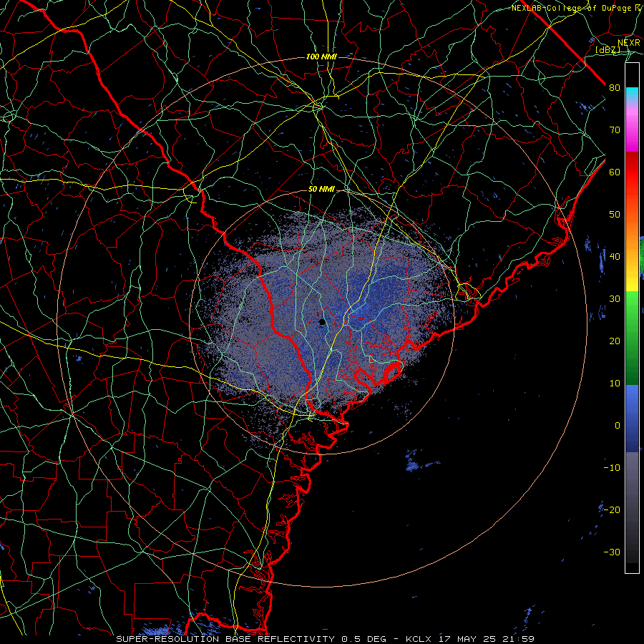Select the NEXLAB-College of DuPage header text

(x=571, y=8)
